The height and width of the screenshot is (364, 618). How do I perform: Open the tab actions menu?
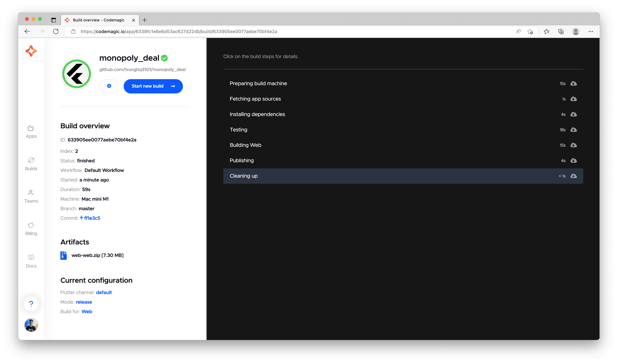(54, 20)
